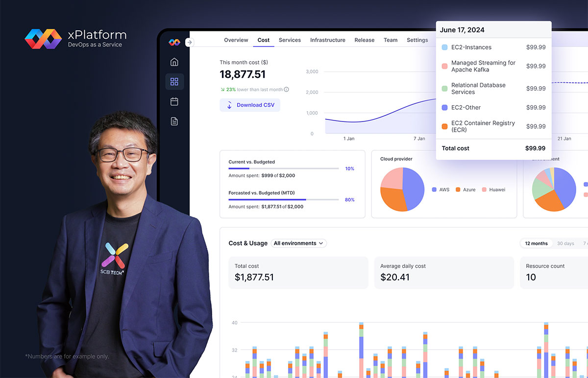
Task: Open the Settings tab
Action: coord(417,40)
